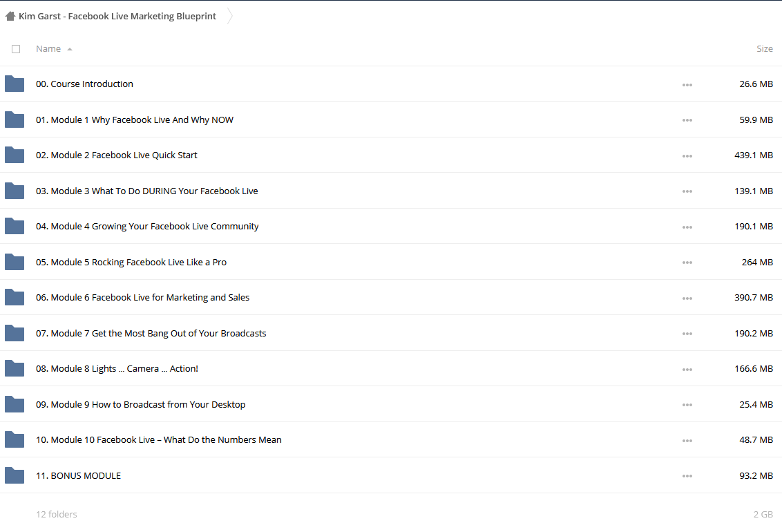This screenshot has height=532, width=782.
Task: Click the home icon in the breadcrumb
Action: tap(10, 16)
